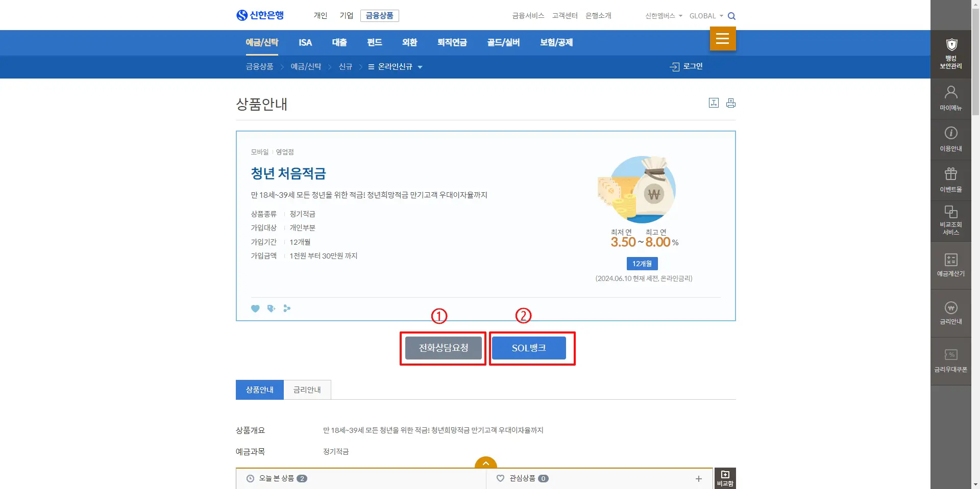
Task: Switch to the 상품안내 tab
Action: 260,390
